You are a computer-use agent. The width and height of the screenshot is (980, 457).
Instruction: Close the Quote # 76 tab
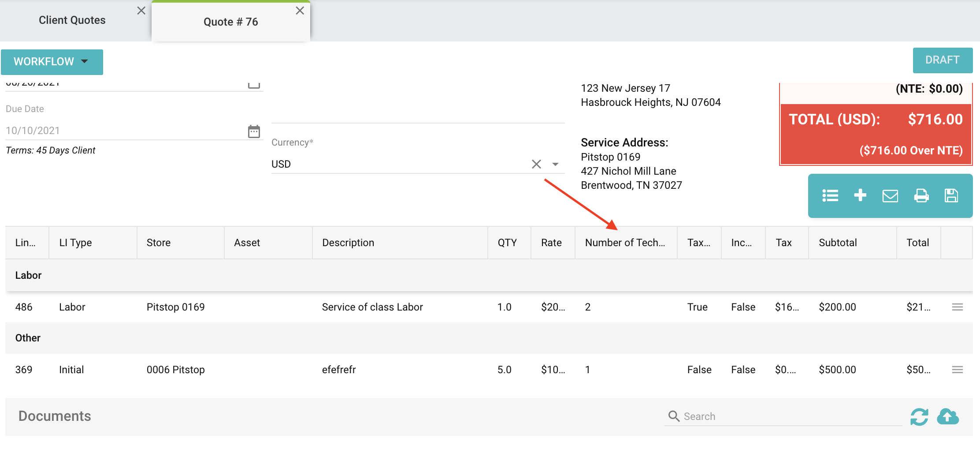[300, 11]
